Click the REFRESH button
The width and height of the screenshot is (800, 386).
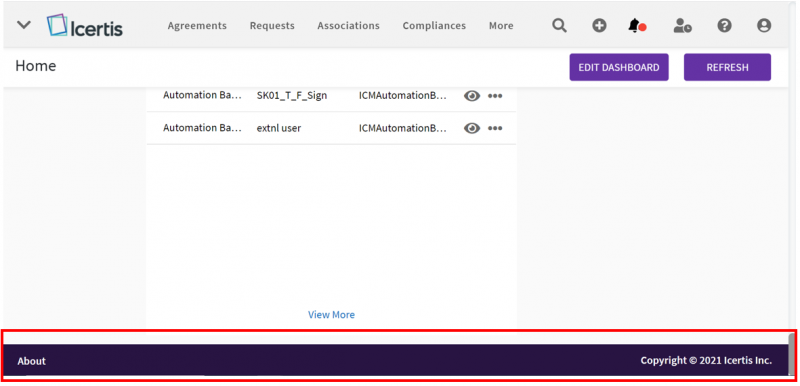pos(728,67)
